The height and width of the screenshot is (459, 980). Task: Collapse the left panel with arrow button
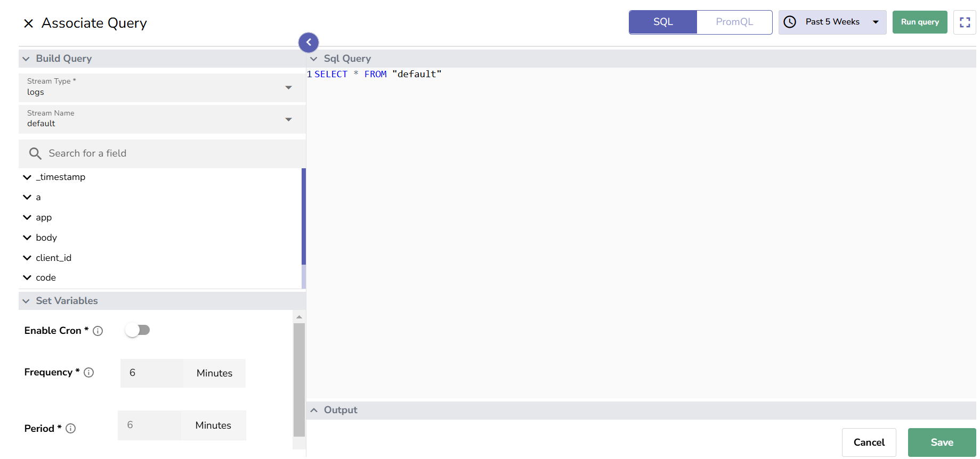[x=309, y=42]
